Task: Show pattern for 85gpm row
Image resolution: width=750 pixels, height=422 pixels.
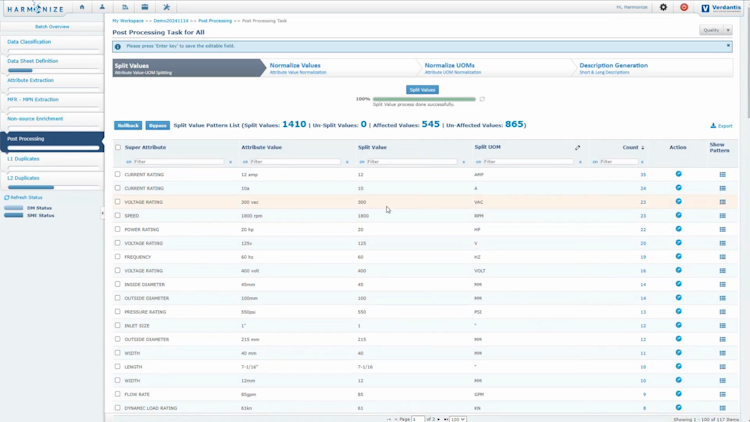Action: click(722, 394)
